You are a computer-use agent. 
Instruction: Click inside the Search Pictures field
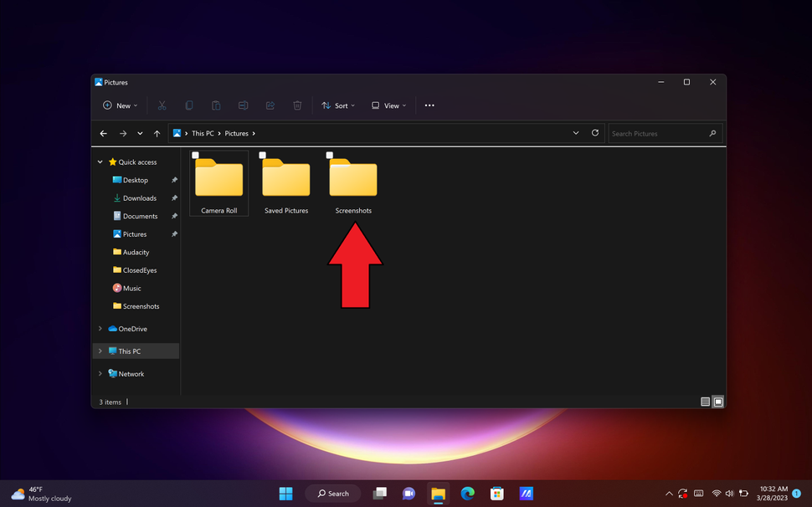661,133
